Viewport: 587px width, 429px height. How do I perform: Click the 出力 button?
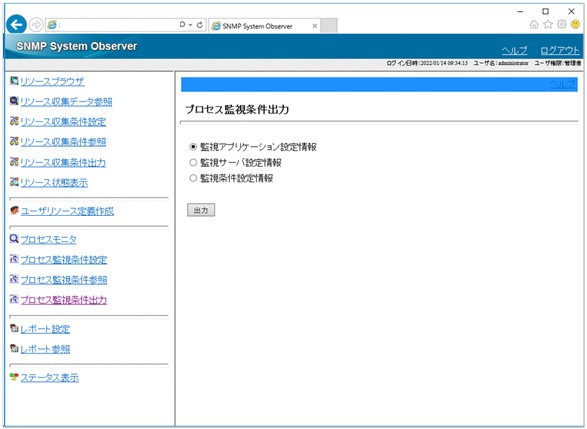click(201, 210)
